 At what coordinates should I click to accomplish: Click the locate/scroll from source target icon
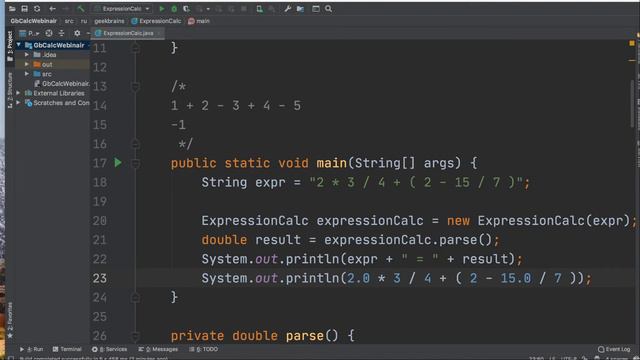tap(49, 33)
